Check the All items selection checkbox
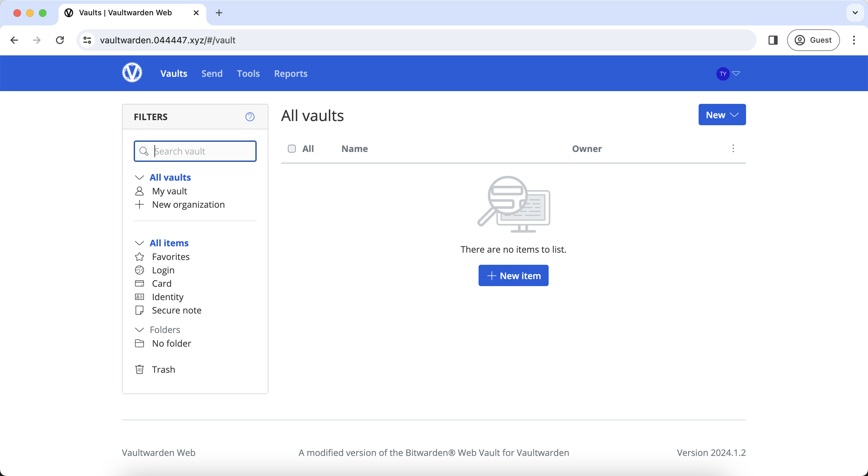Screen dimensions: 868x476 (291, 148)
